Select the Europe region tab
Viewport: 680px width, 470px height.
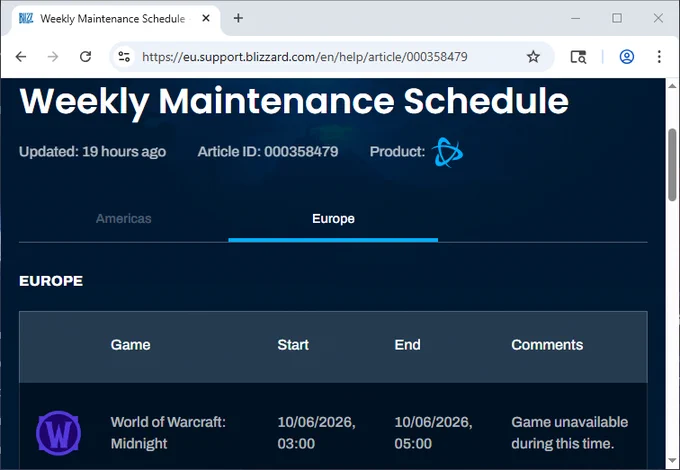[333, 219]
